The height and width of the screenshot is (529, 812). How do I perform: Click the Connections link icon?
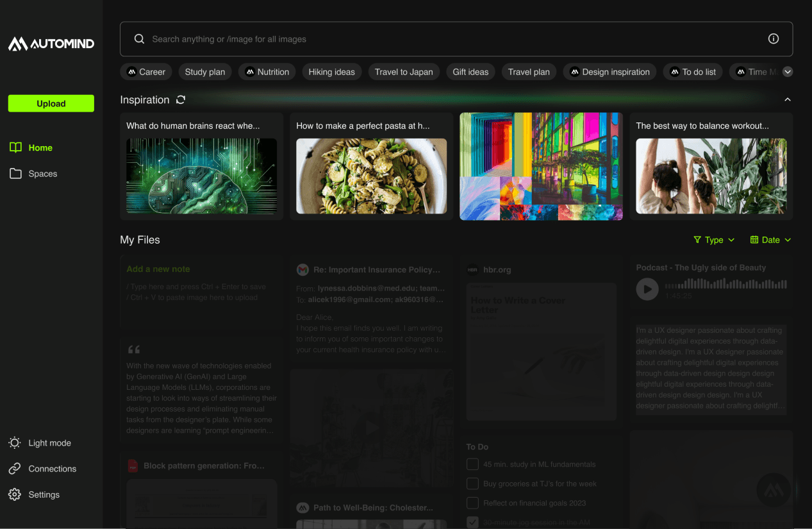coord(15,469)
